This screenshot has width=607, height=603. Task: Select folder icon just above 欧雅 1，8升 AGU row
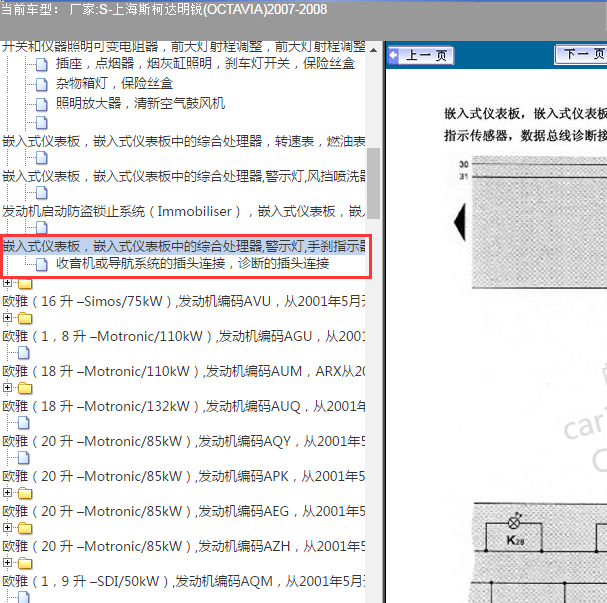coord(25,319)
